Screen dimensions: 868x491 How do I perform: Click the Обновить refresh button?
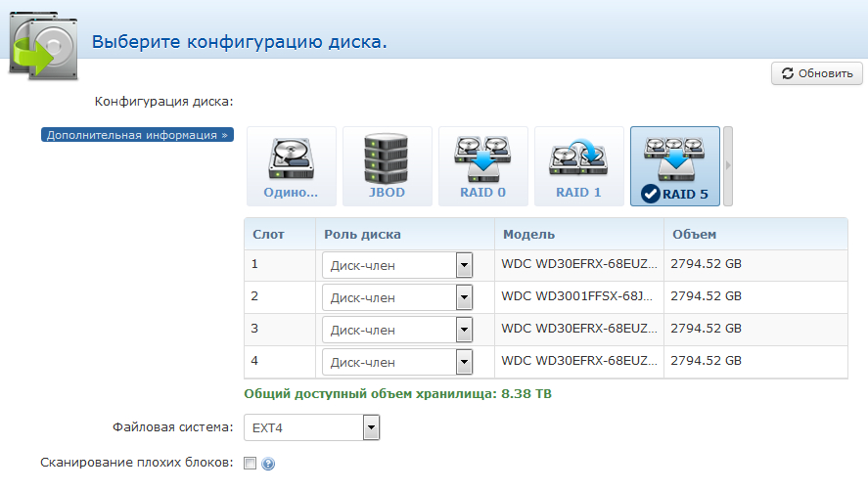[x=817, y=73]
